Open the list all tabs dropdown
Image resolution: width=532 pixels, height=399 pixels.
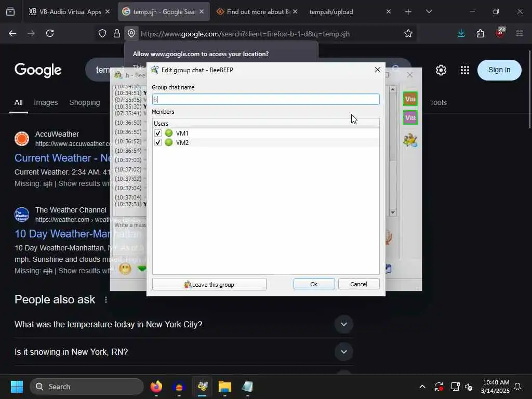point(429,12)
